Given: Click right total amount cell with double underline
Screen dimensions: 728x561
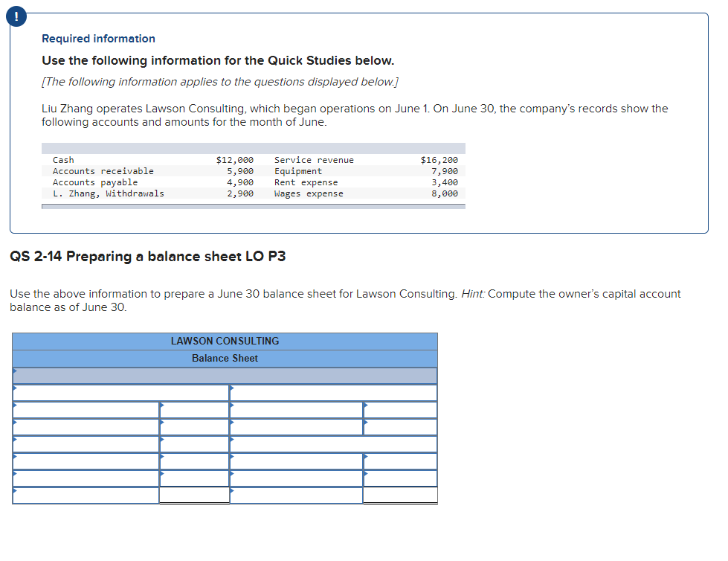Looking at the screenshot, I should (400, 496).
